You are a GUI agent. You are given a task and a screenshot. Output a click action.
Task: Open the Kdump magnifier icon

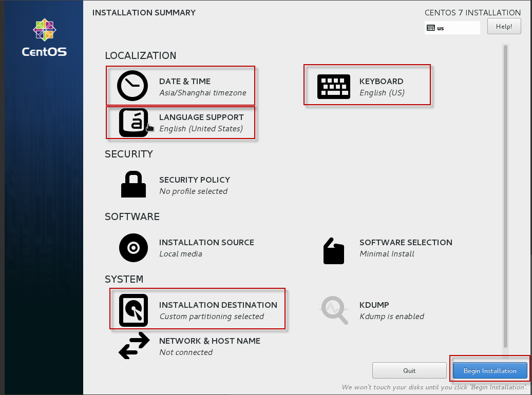(x=334, y=310)
